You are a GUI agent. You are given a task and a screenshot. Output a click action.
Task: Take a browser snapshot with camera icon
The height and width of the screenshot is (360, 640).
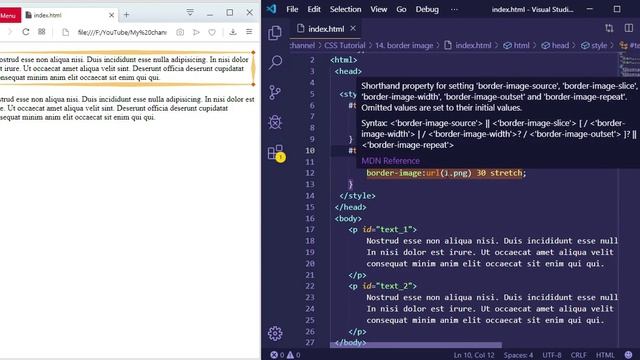[x=180, y=32]
